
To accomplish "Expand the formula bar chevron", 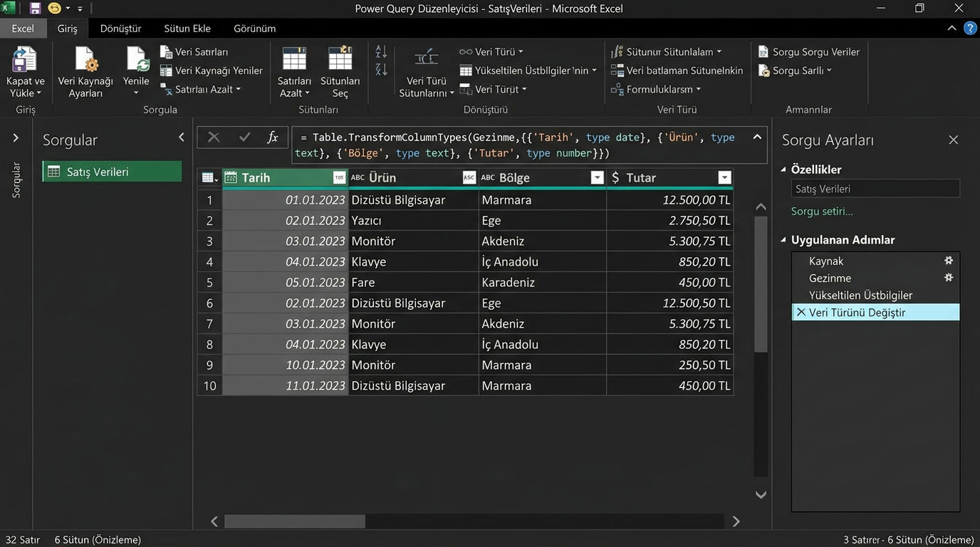I will coord(757,137).
